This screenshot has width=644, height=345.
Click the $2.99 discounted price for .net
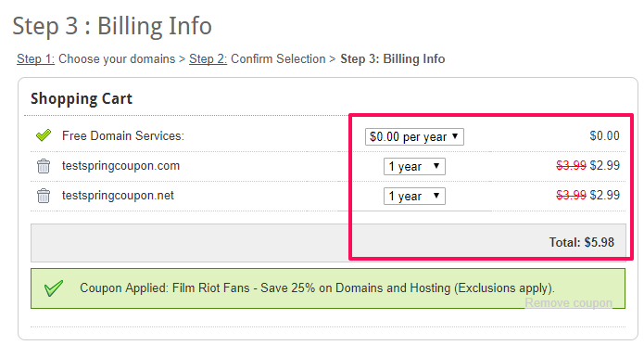click(x=604, y=195)
